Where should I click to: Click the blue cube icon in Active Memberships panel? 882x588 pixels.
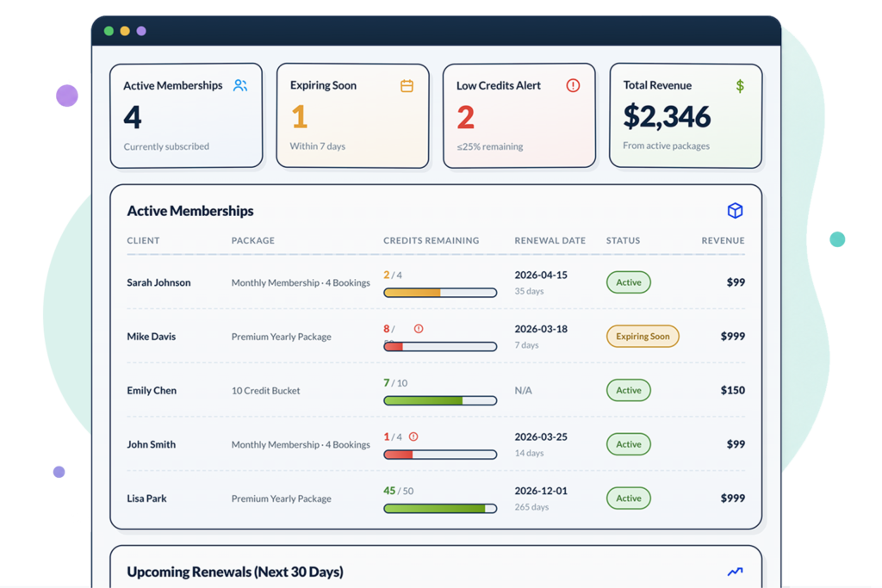[x=735, y=211]
